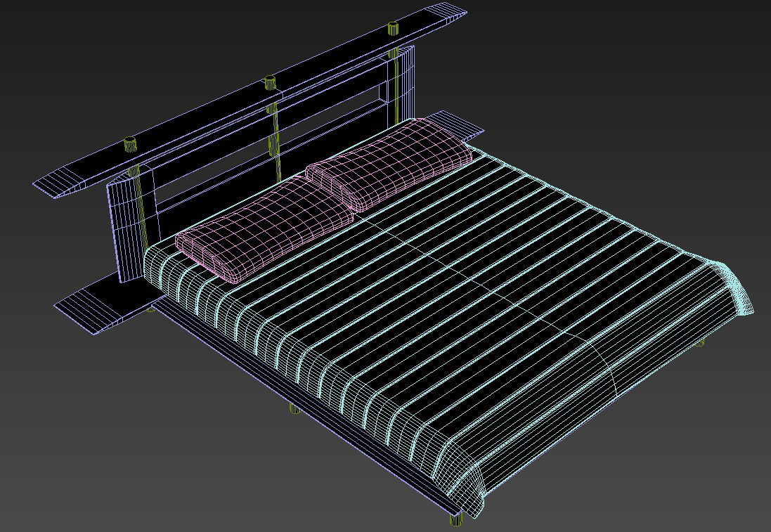The height and width of the screenshot is (532, 771).
Task: Click the right side bed leg
Action: [x=699, y=342]
